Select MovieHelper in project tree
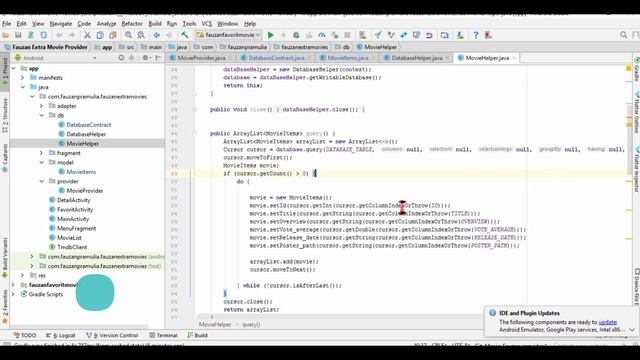This screenshot has width=640, height=360. pos(82,144)
